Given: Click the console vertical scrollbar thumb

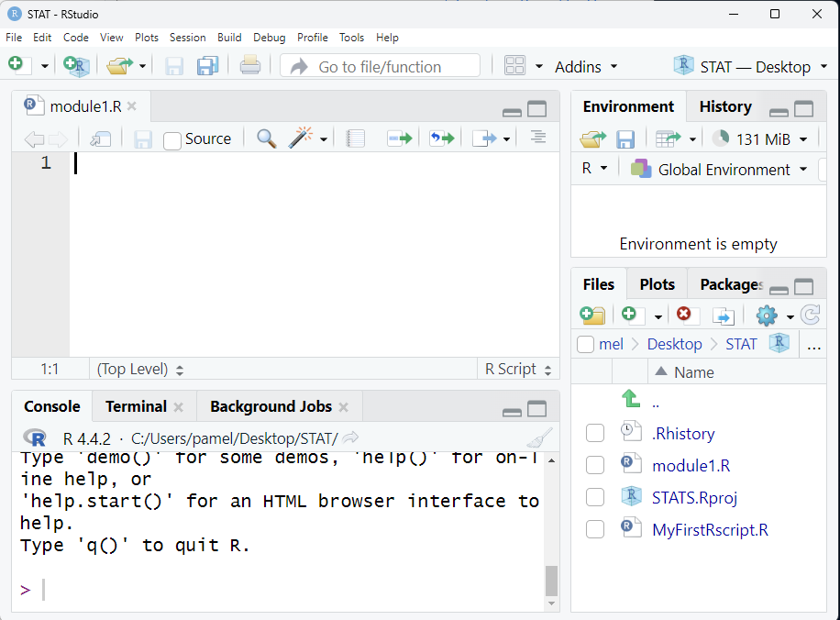Looking at the screenshot, I should 551,581.
